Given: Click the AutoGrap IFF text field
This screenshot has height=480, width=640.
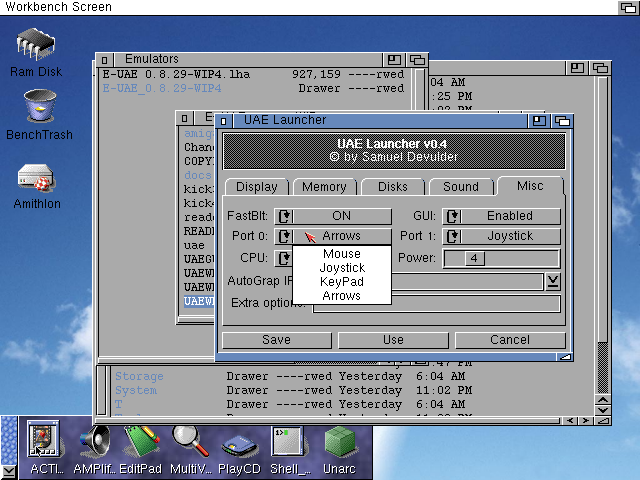Looking at the screenshot, I should point(467,281).
